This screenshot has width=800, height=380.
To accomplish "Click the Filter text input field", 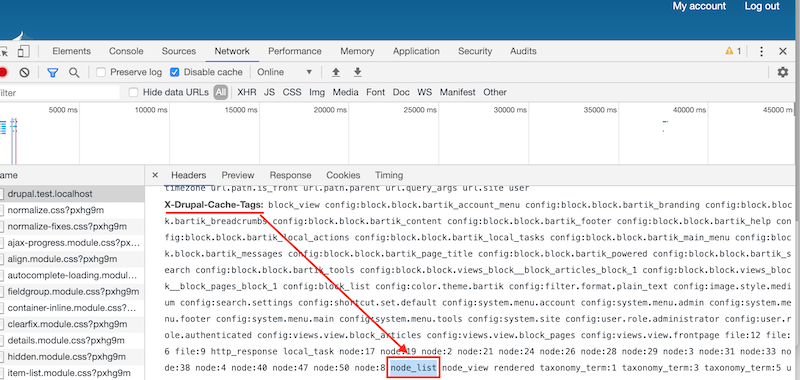I will pyautogui.click(x=59, y=93).
